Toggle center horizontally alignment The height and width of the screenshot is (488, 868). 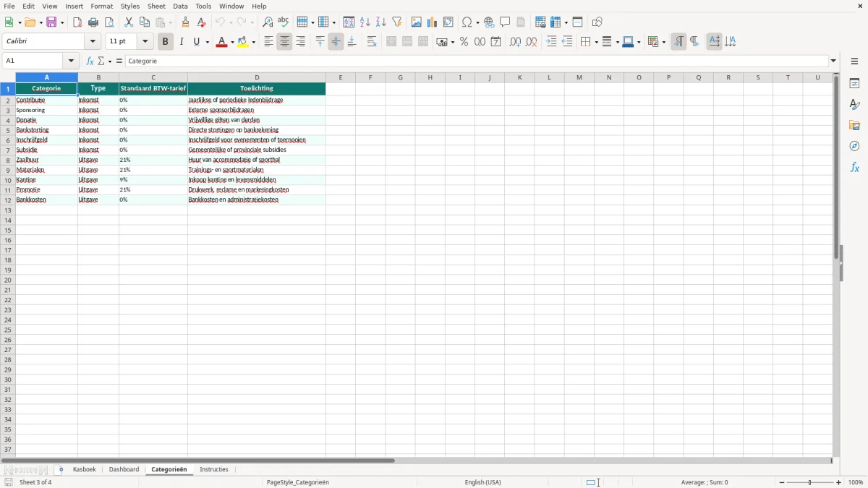tap(284, 42)
